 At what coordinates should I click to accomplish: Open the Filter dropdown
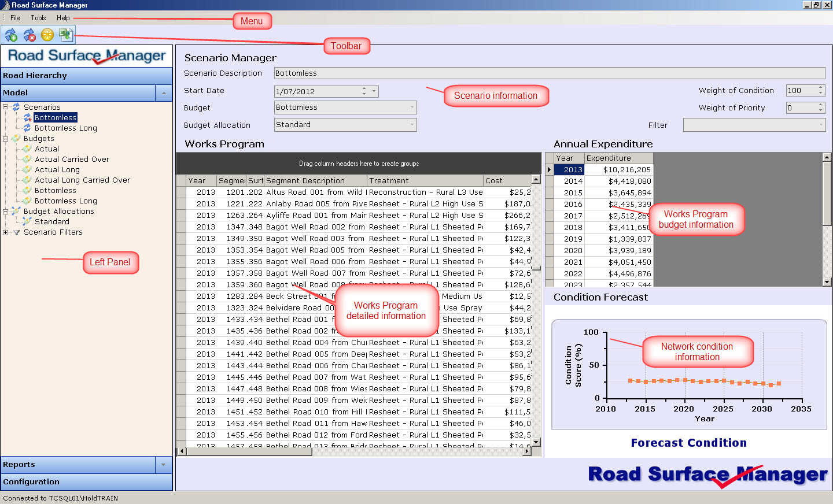click(x=821, y=125)
